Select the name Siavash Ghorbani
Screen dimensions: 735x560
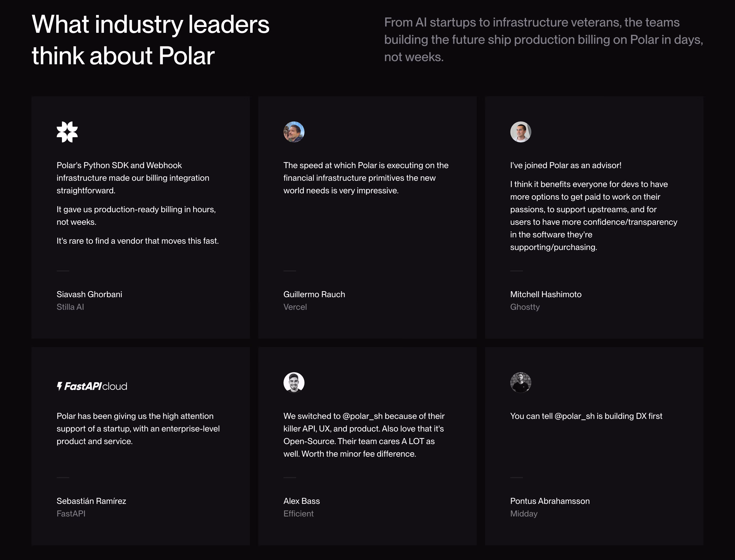[90, 294]
